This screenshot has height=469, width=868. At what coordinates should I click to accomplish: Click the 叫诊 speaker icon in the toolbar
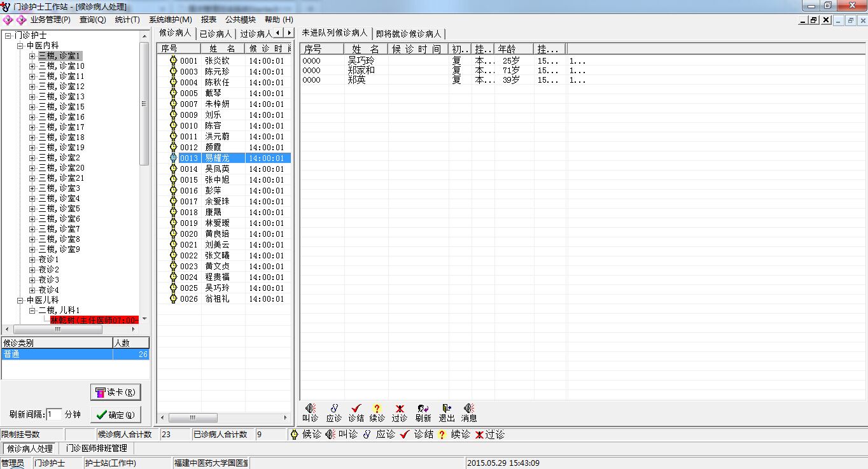point(311,409)
